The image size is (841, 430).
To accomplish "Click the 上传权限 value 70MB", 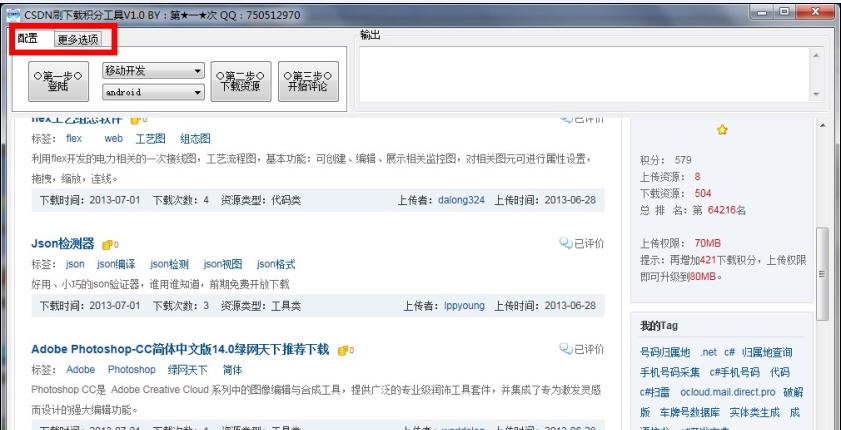I will 707,243.
